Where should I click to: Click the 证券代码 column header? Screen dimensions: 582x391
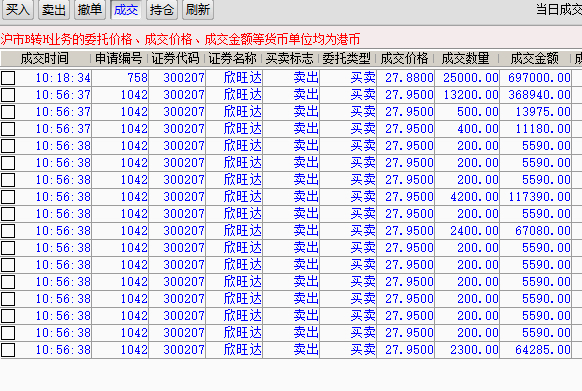[176, 58]
